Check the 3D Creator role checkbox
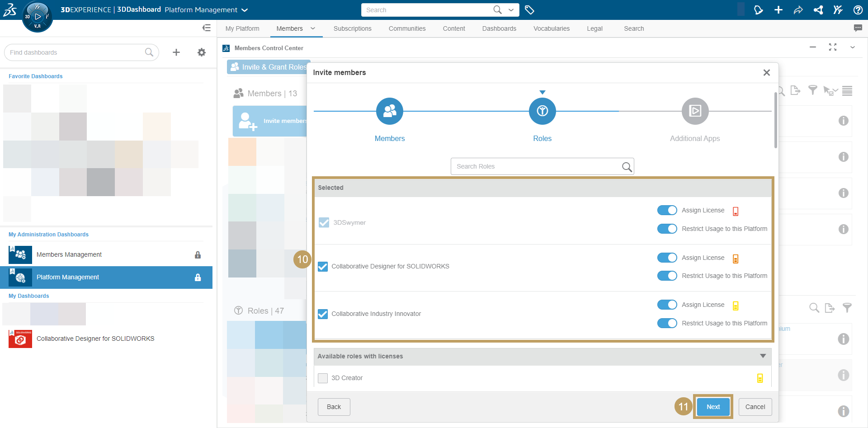This screenshot has width=868, height=428. click(x=323, y=378)
